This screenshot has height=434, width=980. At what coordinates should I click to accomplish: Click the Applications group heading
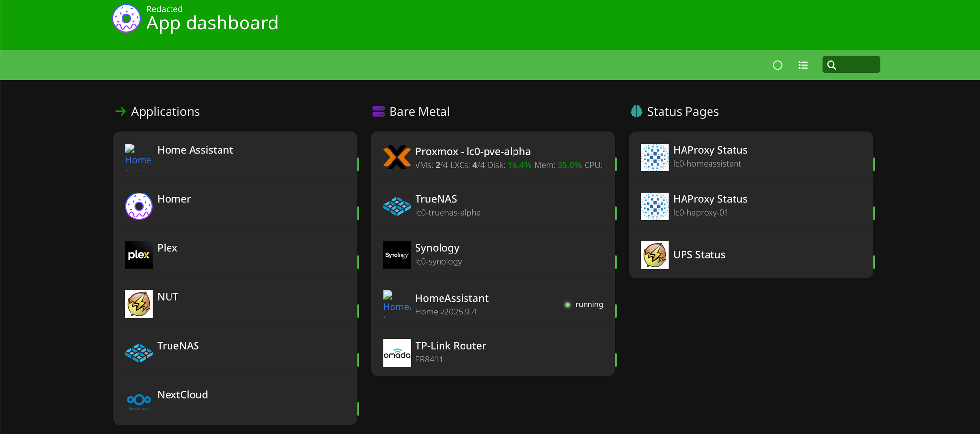coord(165,112)
